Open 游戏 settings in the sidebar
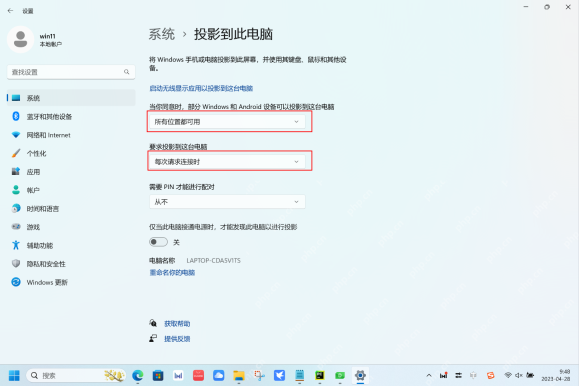The width and height of the screenshot is (579, 386). tap(71, 227)
